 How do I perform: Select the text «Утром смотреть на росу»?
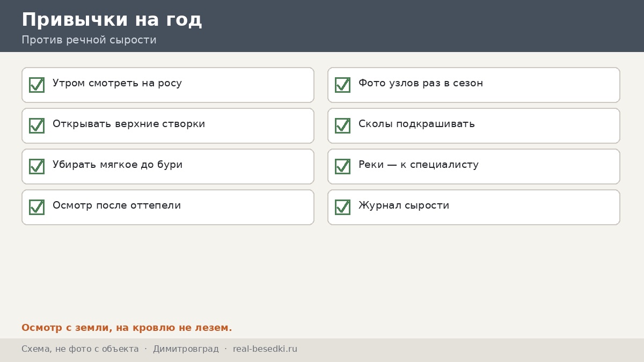117,84
